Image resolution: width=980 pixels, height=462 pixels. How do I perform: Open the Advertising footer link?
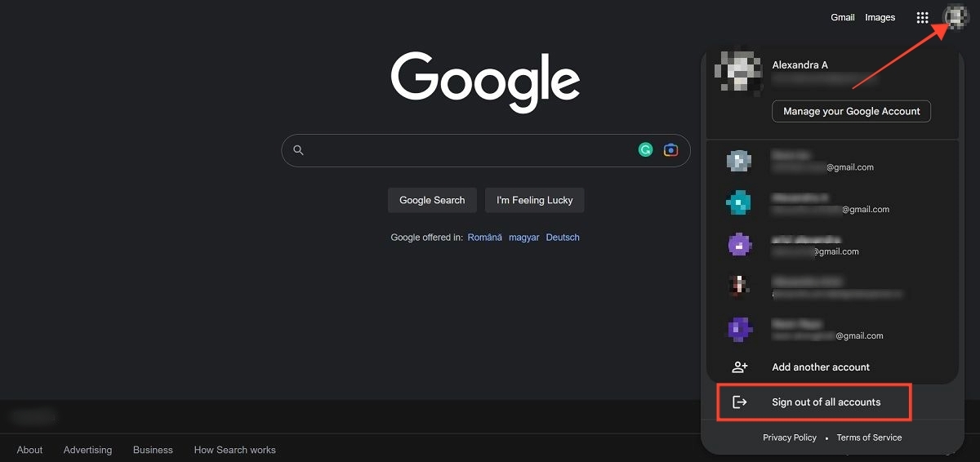(87, 450)
